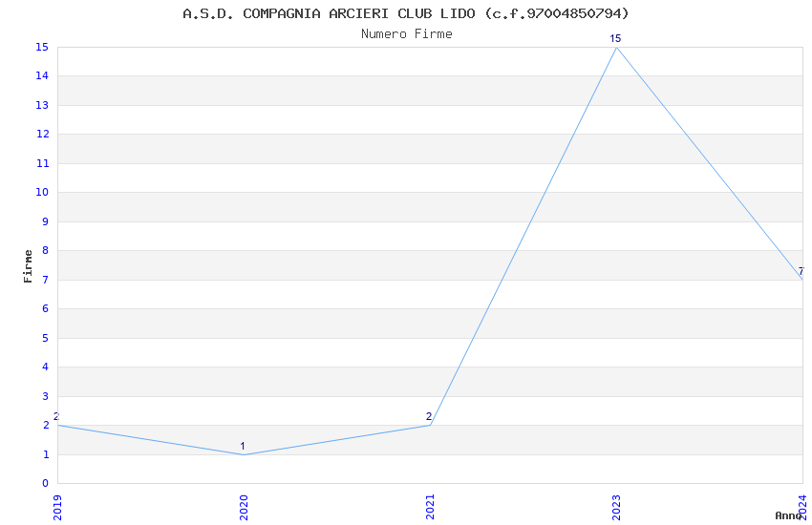Click the Anno x-axis label
Screen dimensions: 812x525
click(788, 515)
